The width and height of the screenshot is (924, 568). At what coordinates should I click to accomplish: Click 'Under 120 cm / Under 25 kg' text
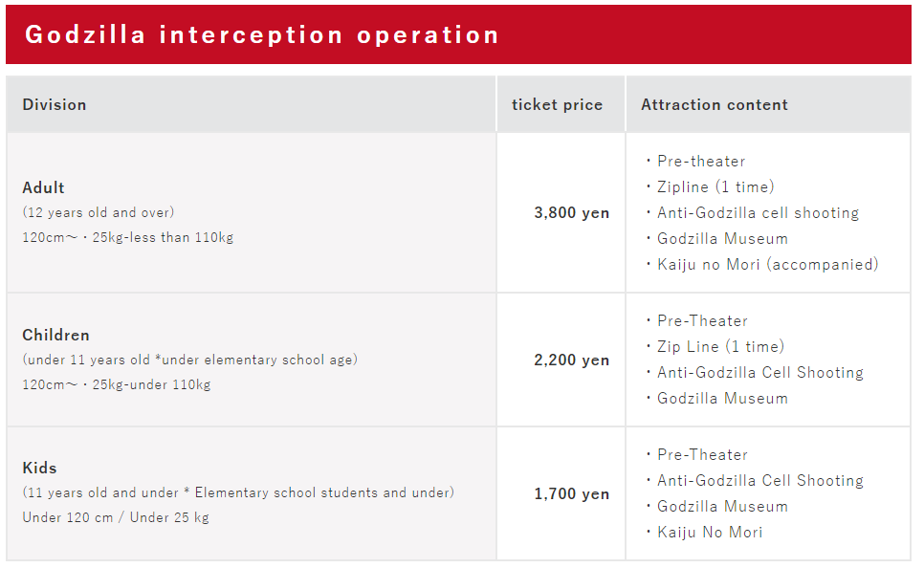116,518
